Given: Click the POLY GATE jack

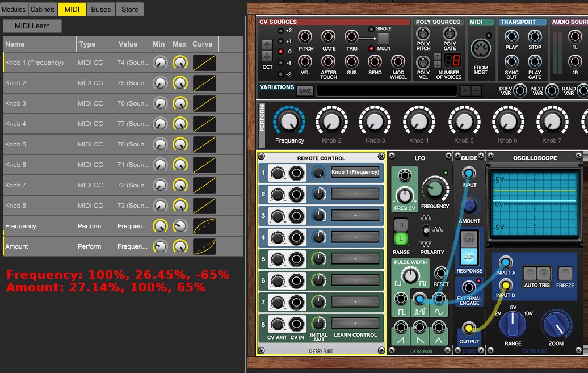Looking at the screenshot, I should [450, 34].
